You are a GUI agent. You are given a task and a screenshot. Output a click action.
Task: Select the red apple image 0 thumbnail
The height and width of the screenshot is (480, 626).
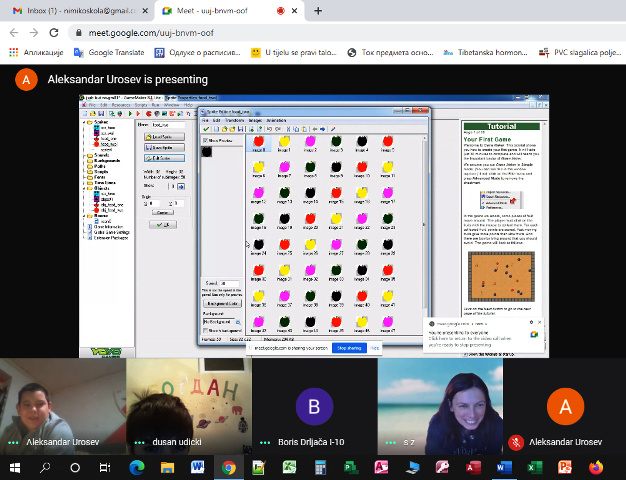tap(259, 143)
